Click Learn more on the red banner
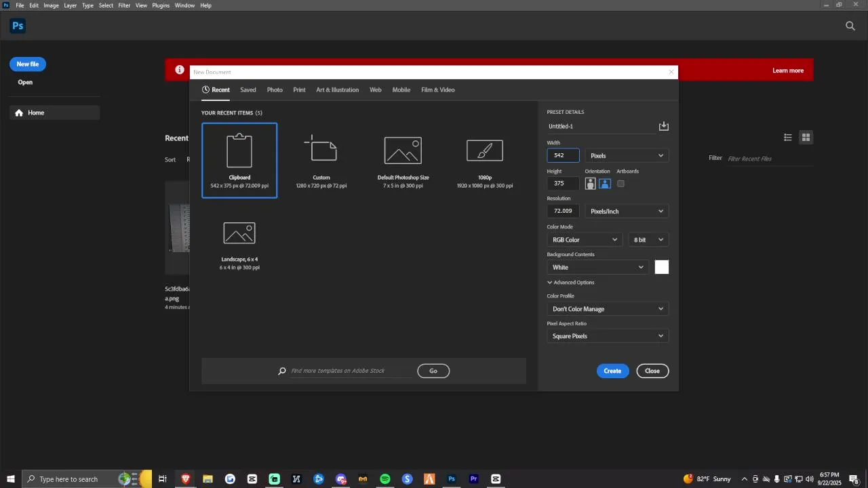 coord(788,70)
